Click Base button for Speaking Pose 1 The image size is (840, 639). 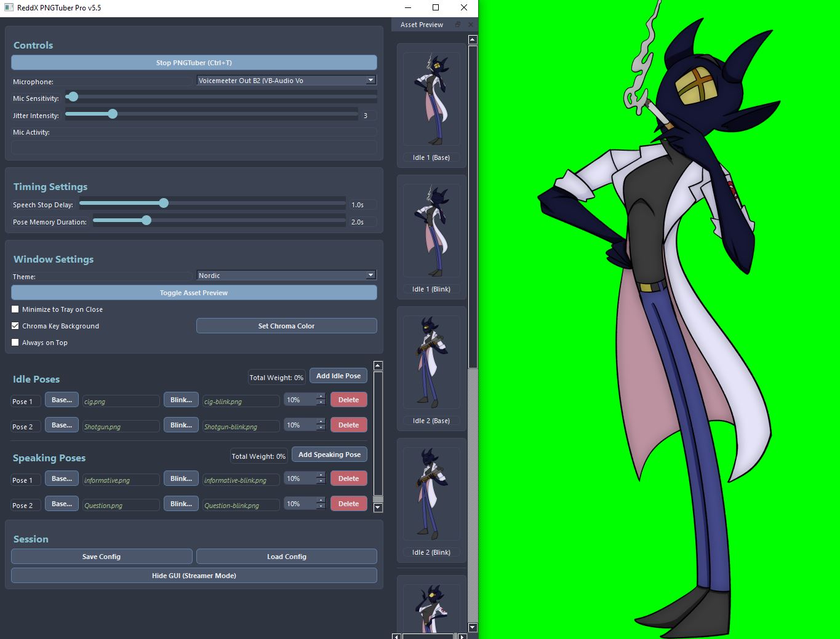pyautogui.click(x=62, y=478)
